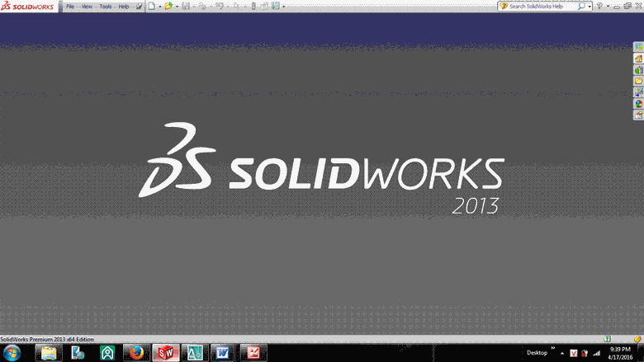This screenshot has height=362, width=644.
Task: Switch to Microsoft Word in taskbar
Action: point(222,353)
